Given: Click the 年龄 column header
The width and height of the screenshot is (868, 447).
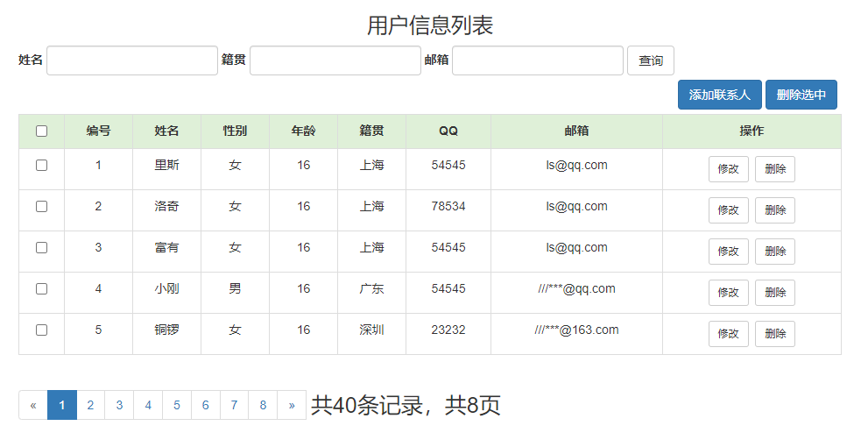Looking at the screenshot, I should [303, 131].
